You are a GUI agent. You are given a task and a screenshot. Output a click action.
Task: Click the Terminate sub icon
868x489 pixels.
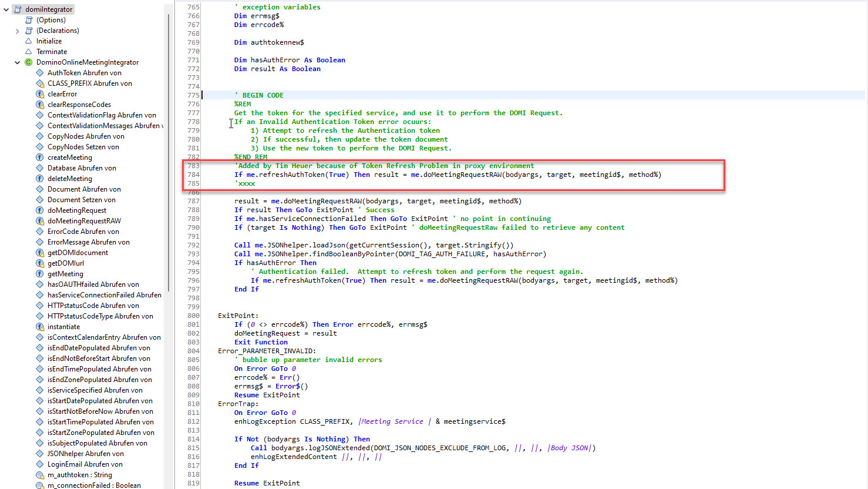pos(28,51)
